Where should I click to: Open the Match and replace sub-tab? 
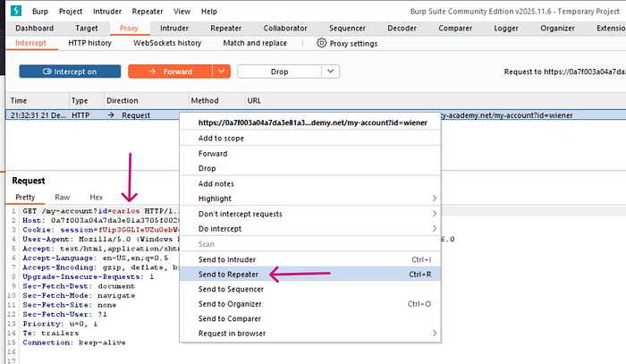[x=255, y=43]
